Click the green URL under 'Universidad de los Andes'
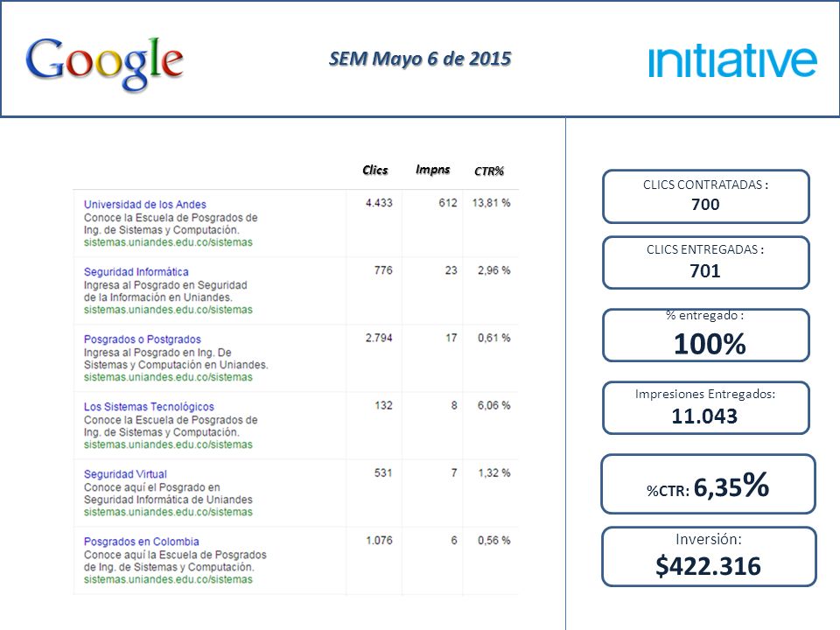This screenshot has width=840, height=630. tap(168, 242)
